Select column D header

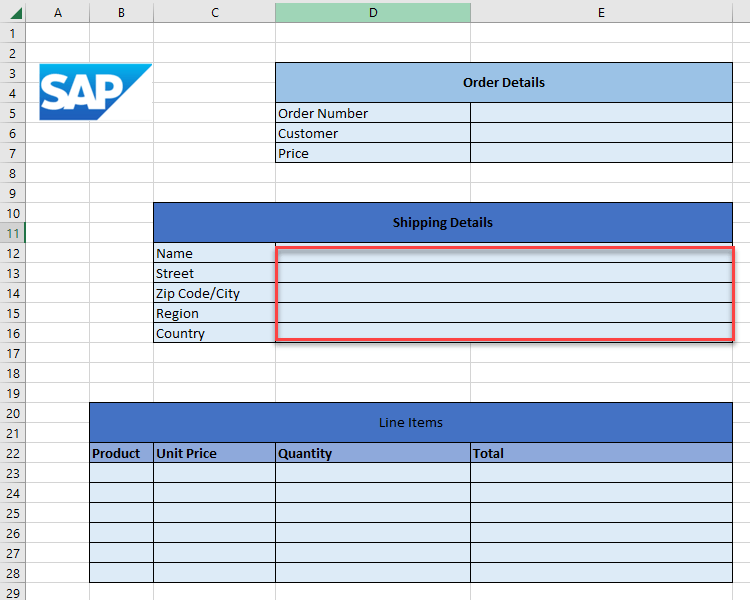coord(373,12)
